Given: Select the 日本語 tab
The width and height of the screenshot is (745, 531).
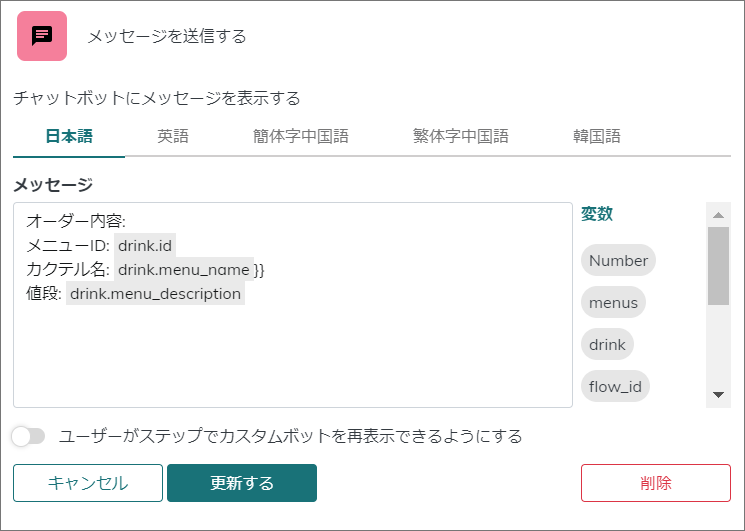Looking at the screenshot, I should [x=69, y=137].
